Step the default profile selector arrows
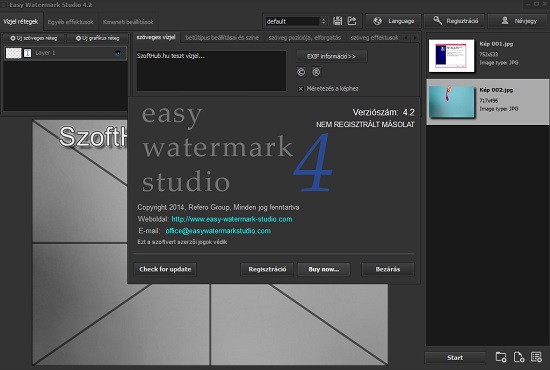Screen dimensions: 550x370 pyautogui.click(x=323, y=21)
